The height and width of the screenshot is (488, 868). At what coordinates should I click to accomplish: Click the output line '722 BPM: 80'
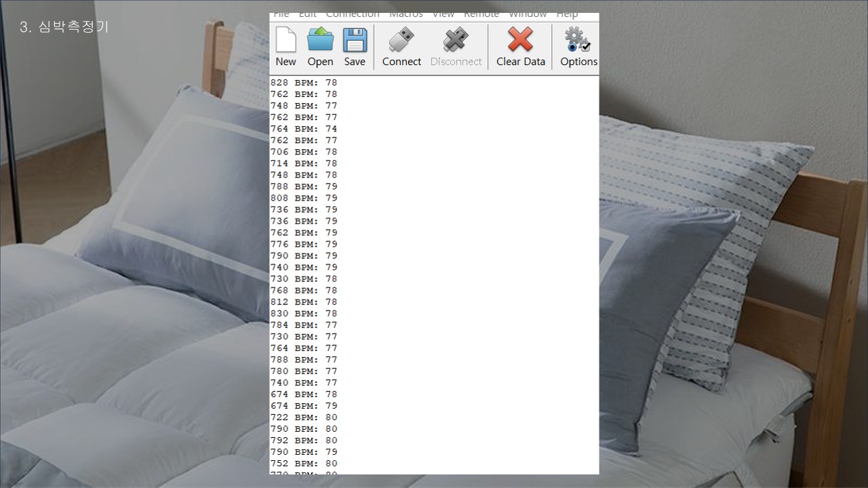point(304,418)
